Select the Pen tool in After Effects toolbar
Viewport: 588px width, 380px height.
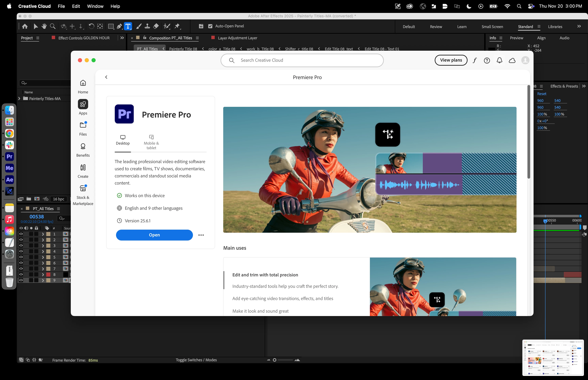(x=119, y=26)
